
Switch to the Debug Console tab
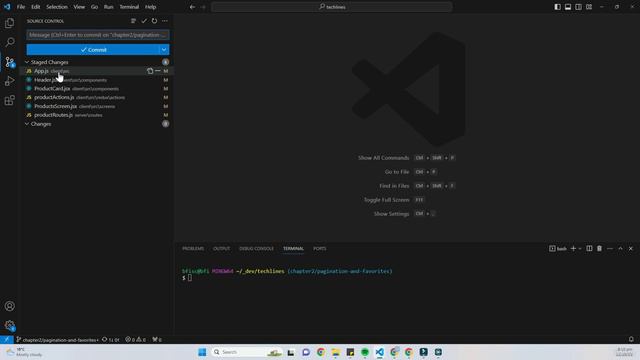click(x=256, y=249)
